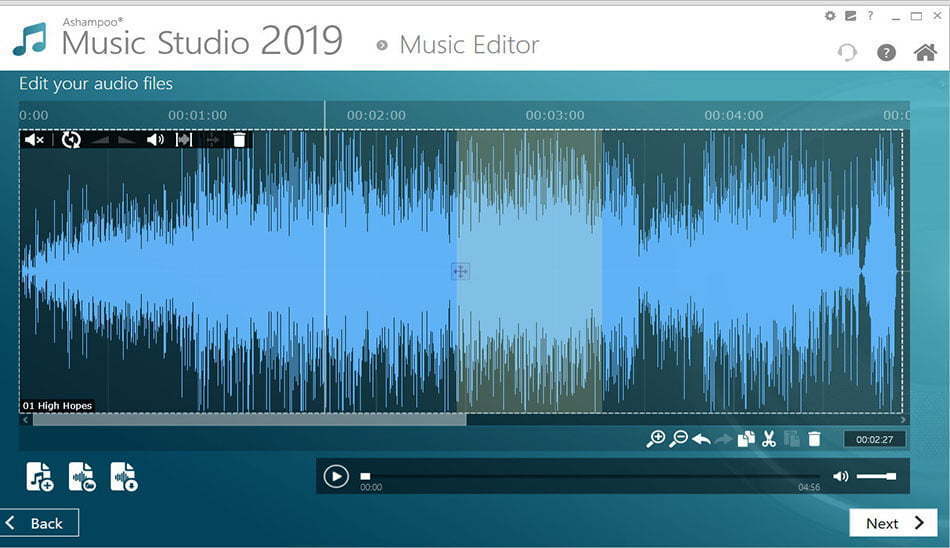Click the third audio file icon at bottom left
This screenshot has width=950, height=548.
click(124, 476)
